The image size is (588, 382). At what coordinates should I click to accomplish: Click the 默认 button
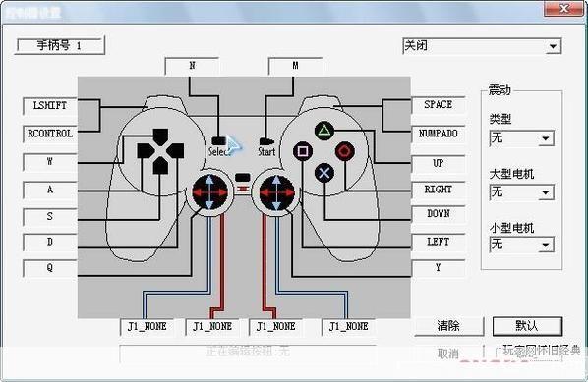click(x=527, y=326)
